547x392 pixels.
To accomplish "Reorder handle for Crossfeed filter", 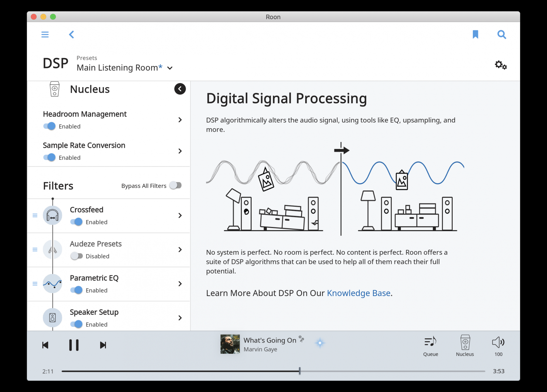I will (35, 215).
